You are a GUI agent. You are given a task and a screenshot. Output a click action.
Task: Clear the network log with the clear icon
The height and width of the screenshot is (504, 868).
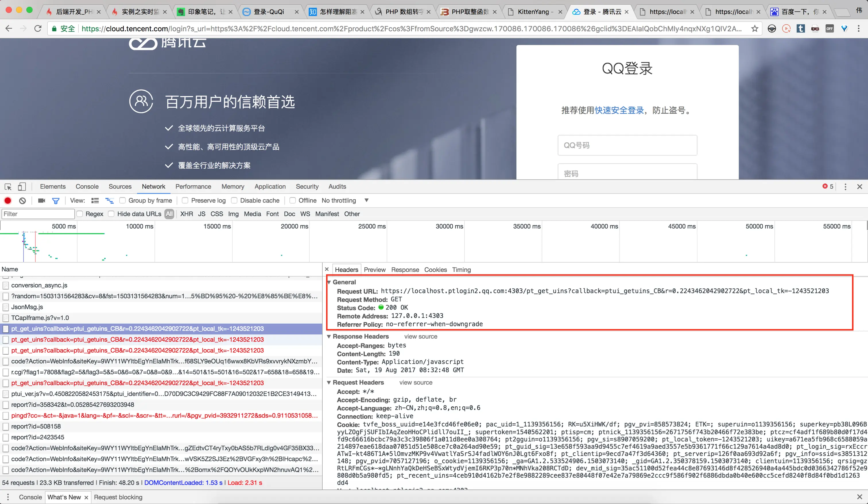(22, 200)
